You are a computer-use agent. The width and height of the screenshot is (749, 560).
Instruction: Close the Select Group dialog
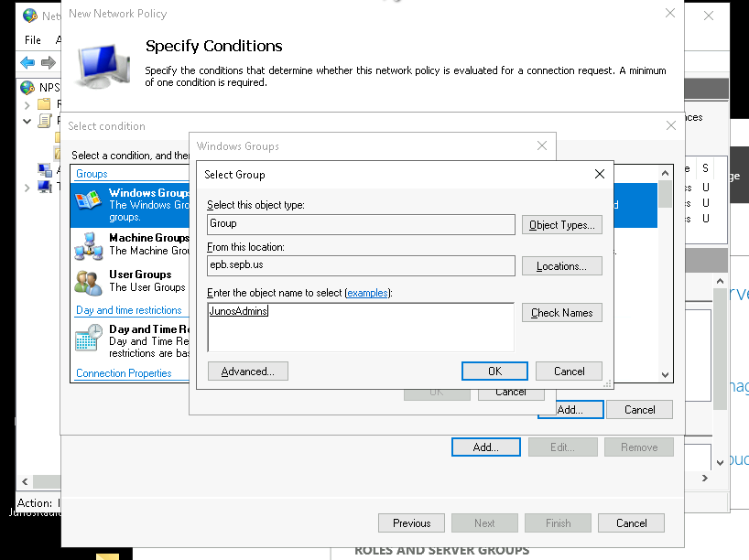[x=600, y=174]
